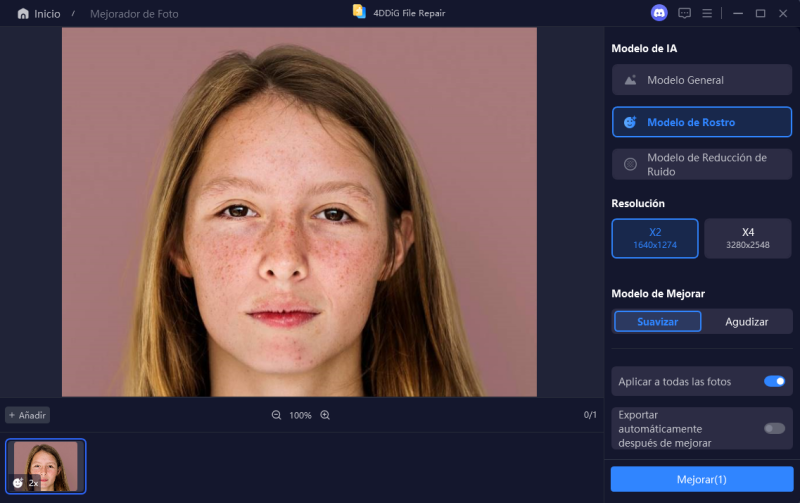Close the 4DDiG window
This screenshot has width=800, height=503.
coord(783,13)
